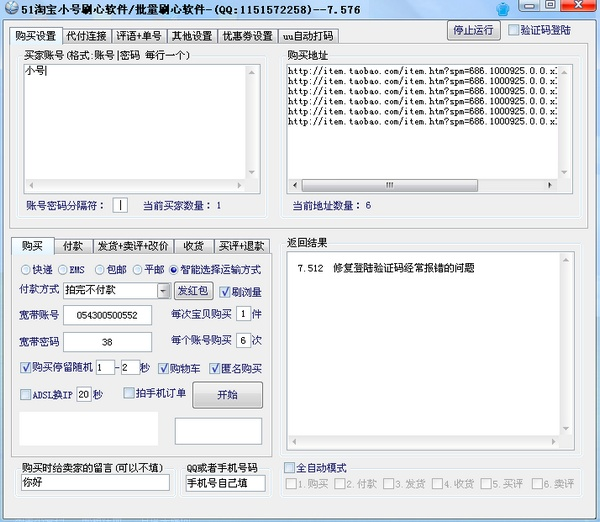Toggle the 购物车 checkbox
Viewport: 600px width, 522px height.
tap(163, 369)
